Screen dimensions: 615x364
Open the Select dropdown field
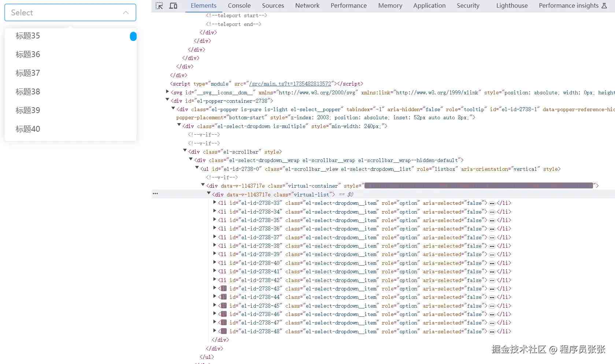tap(70, 12)
